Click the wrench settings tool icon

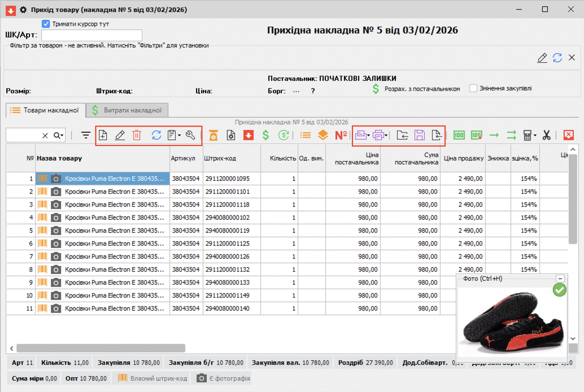(190, 135)
